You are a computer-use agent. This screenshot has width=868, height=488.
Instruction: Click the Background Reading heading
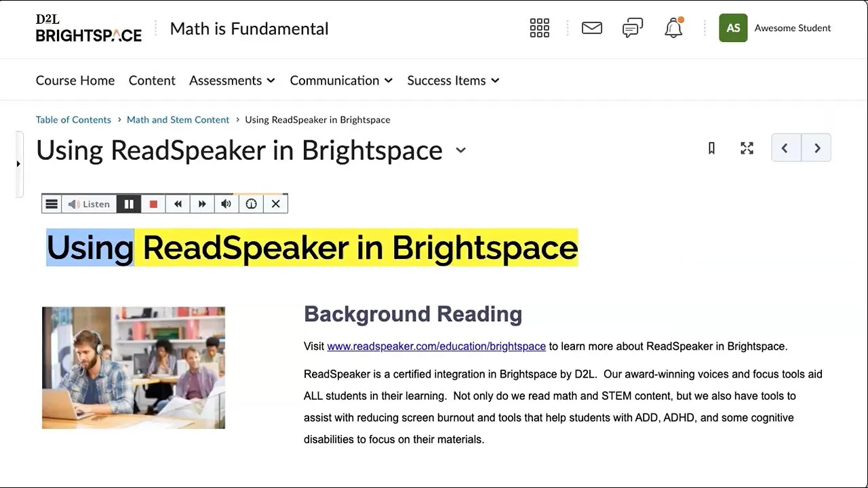point(413,314)
